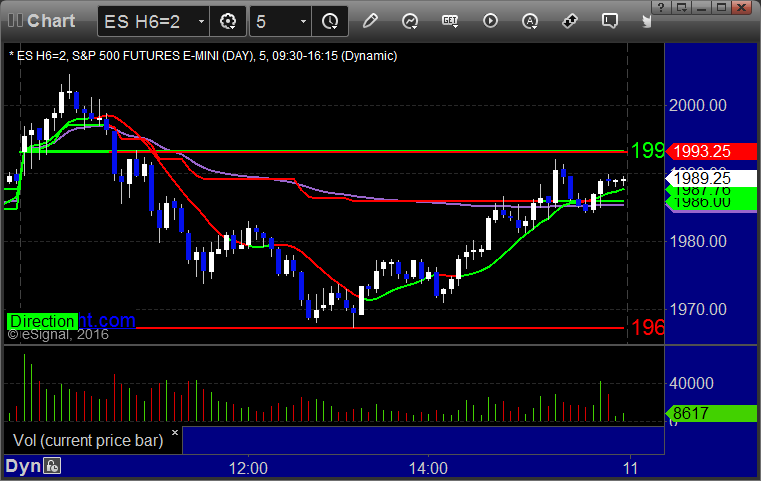Click the Dyn lock icon at bottom left
Screen dimensions: 761x481
(52, 466)
